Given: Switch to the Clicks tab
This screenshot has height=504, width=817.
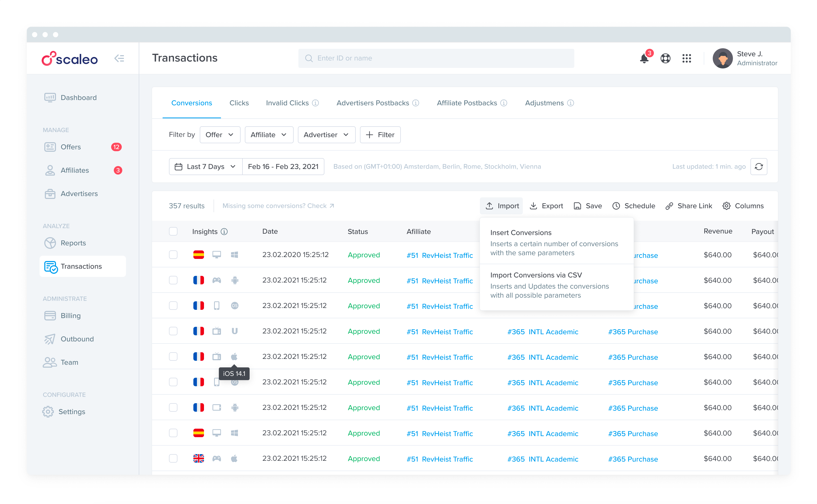Looking at the screenshot, I should (239, 103).
